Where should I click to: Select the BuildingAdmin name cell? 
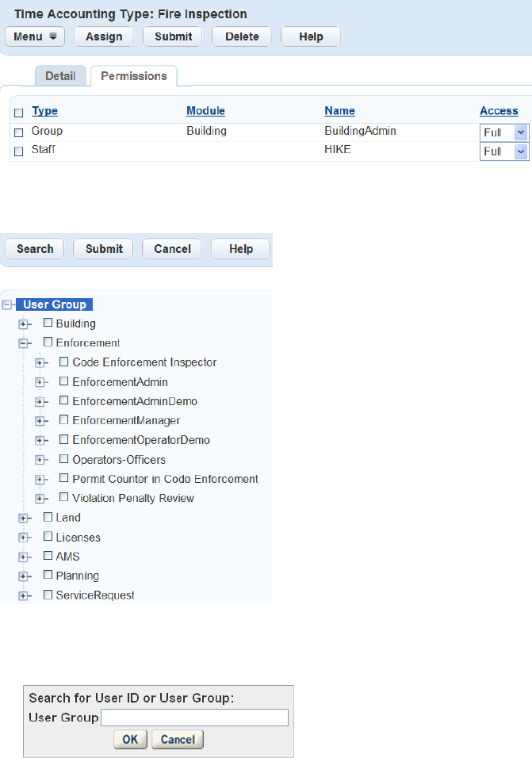point(360,131)
